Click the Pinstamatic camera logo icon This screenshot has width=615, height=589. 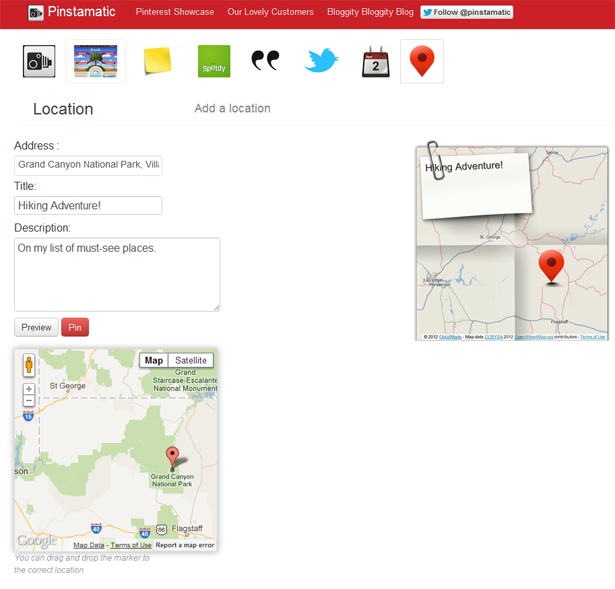click(x=35, y=13)
